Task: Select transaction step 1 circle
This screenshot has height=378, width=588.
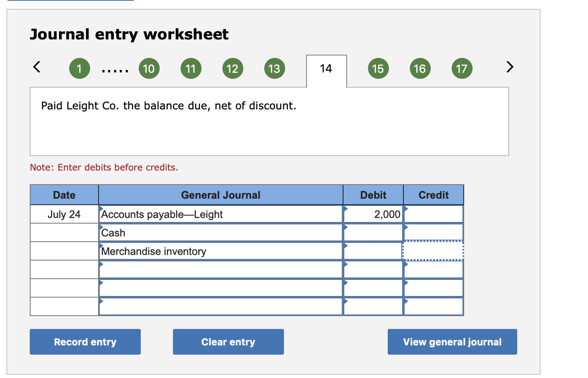Action: click(79, 68)
